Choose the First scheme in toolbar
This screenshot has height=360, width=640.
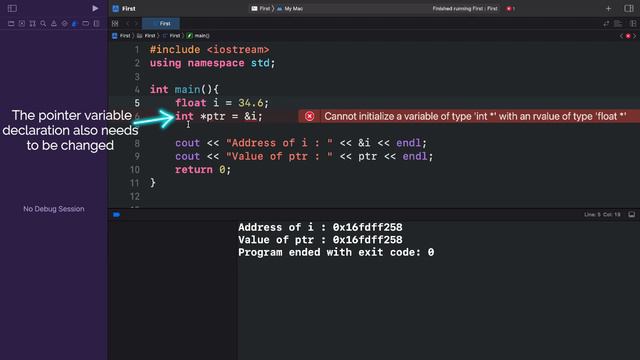click(x=261, y=9)
